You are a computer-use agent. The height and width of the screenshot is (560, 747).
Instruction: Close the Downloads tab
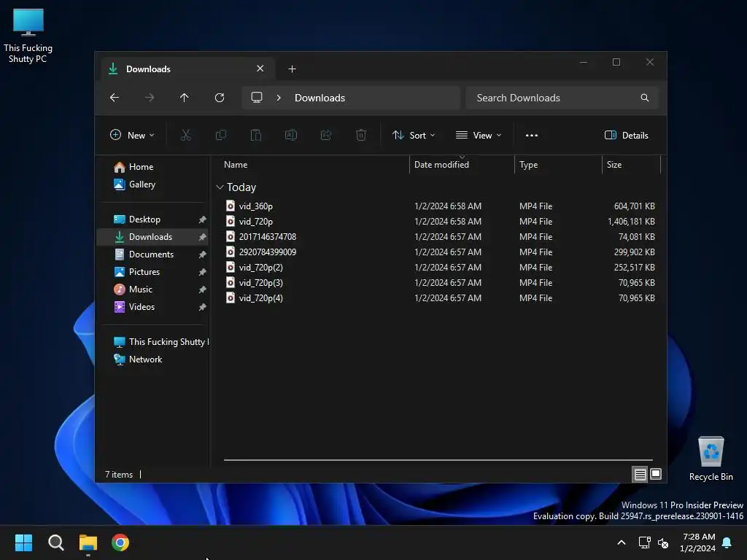[260, 69]
